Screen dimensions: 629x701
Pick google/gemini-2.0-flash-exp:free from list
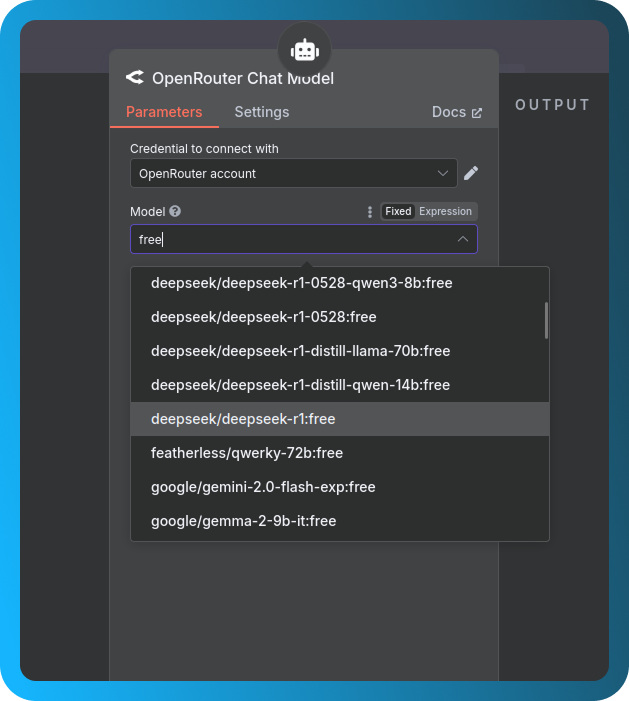[263, 487]
